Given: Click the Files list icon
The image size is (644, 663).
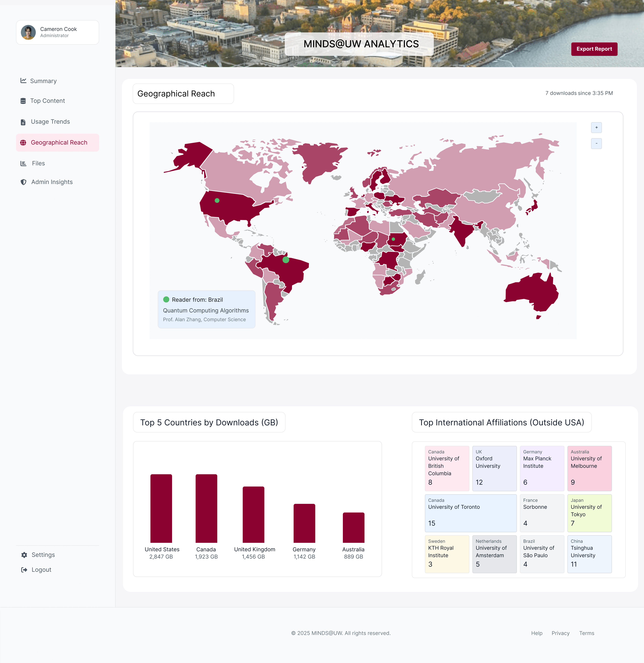Looking at the screenshot, I should coord(23,164).
